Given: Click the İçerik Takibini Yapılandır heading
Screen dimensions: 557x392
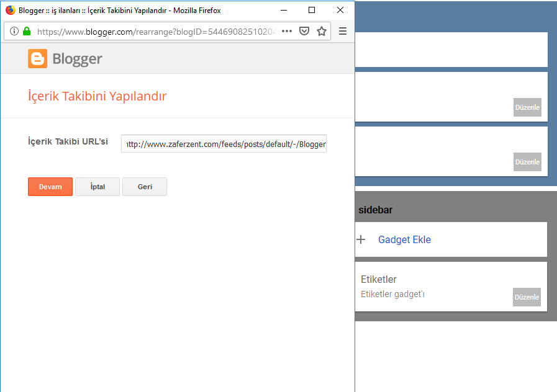Looking at the screenshot, I should 97,96.
